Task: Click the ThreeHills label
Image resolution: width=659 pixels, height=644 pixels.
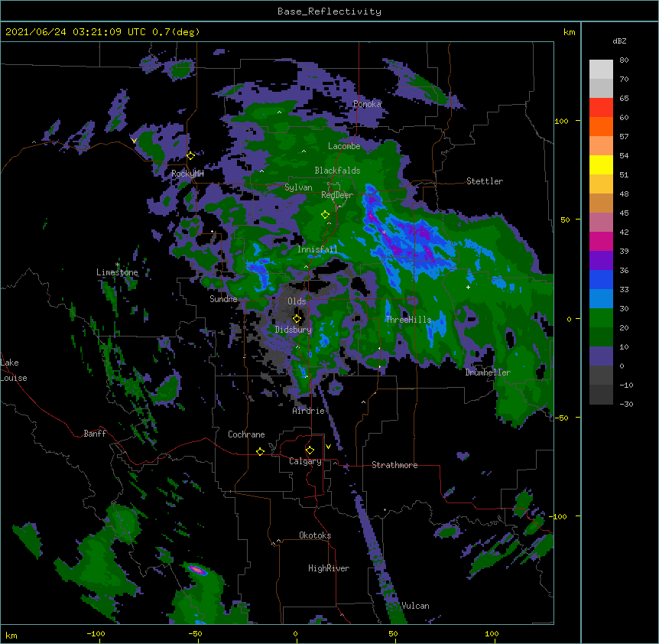Action: [x=408, y=320]
